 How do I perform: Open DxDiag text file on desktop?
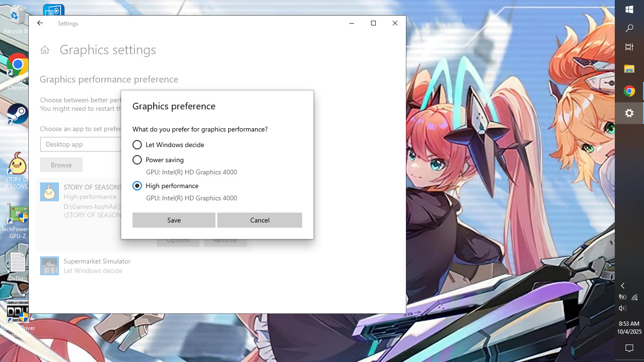18,267
